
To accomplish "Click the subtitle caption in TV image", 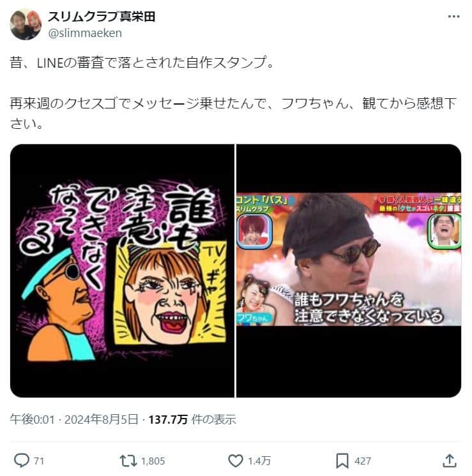I will (368, 308).
